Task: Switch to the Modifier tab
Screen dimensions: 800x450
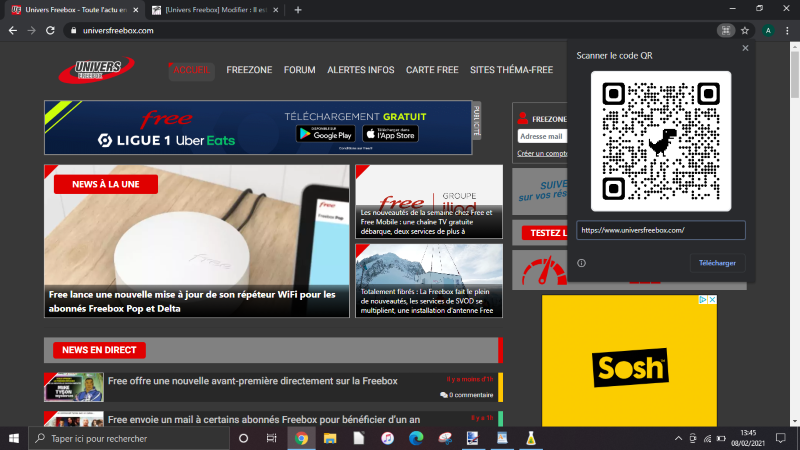Action: 215,10
